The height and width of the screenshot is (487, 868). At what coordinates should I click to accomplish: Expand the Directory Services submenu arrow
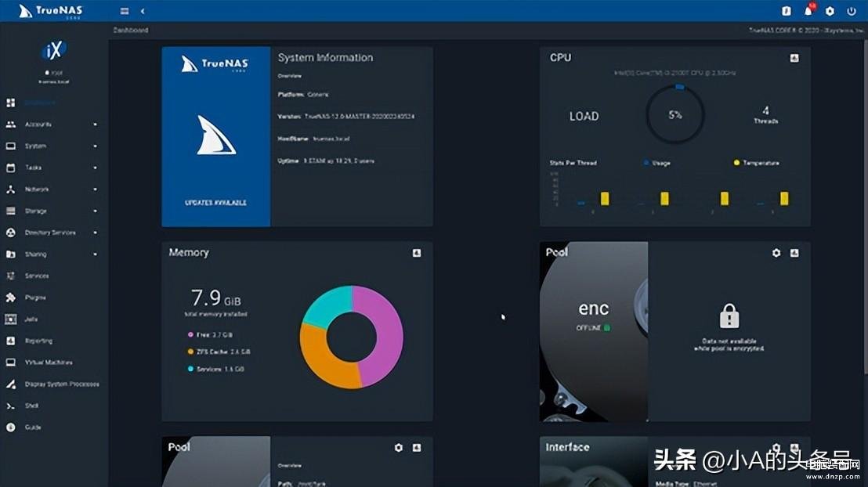(96, 233)
